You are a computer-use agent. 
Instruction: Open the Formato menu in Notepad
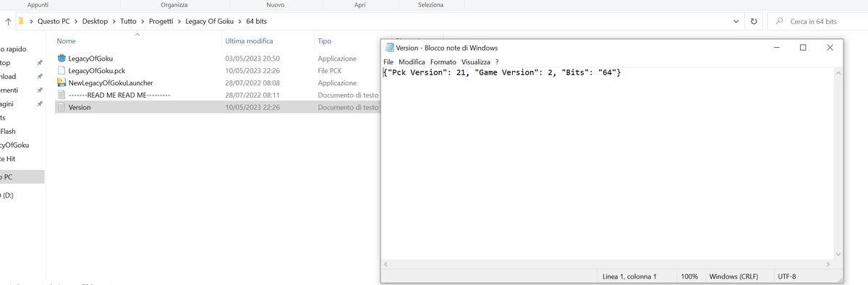tap(443, 62)
